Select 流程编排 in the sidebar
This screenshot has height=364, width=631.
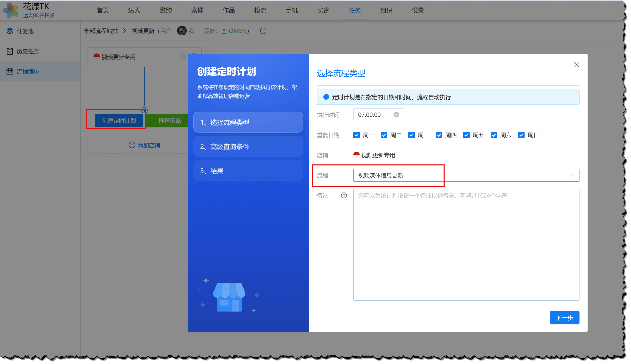click(x=40, y=71)
